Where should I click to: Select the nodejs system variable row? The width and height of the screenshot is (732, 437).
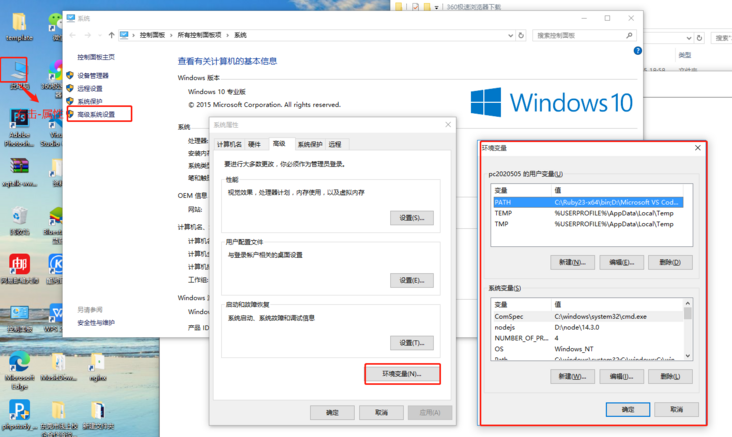(x=588, y=327)
